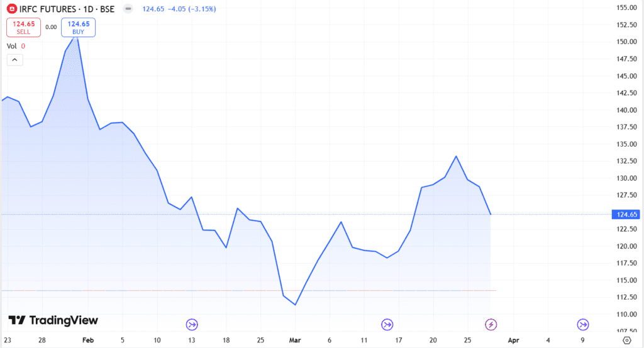Viewport: 644px width, 348px height.
Task: Click the 150.00 price axis label
Action: tap(626, 42)
